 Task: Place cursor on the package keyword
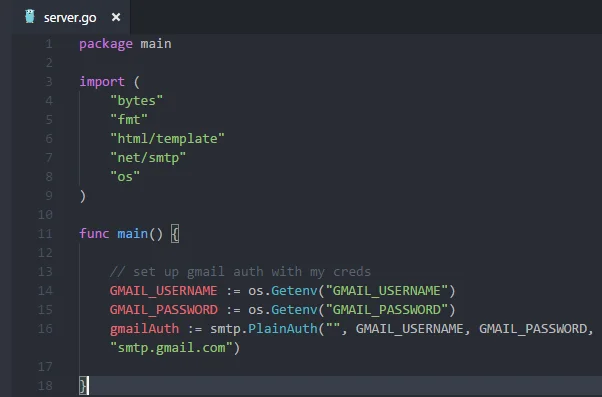pos(106,44)
